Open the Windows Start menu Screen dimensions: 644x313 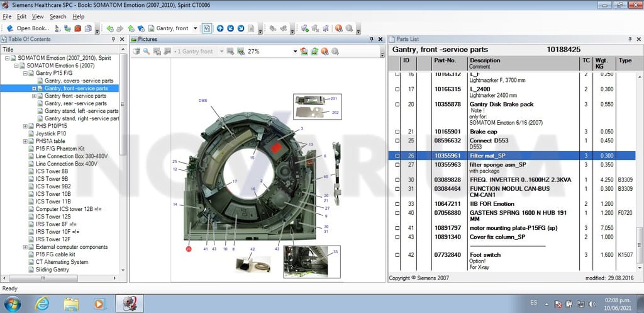(x=13, y=304)
